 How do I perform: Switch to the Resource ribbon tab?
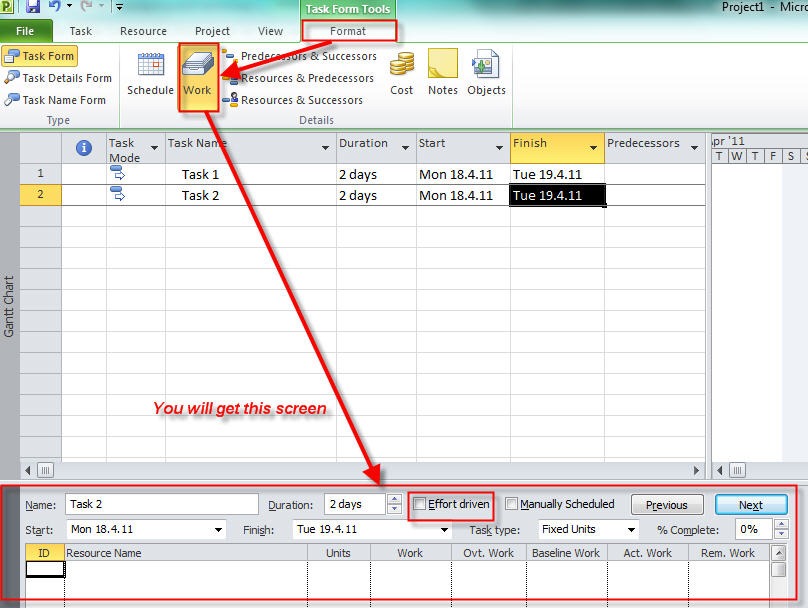pos(143,31)
